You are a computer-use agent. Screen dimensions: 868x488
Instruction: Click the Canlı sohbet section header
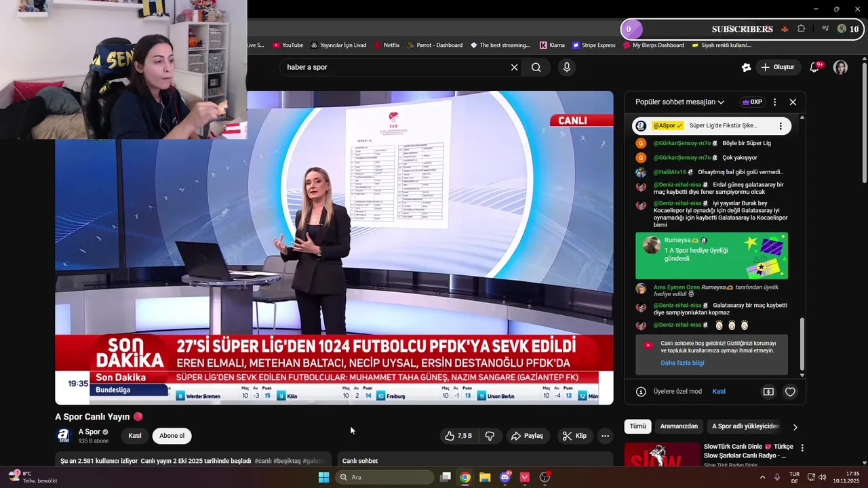(360, 461)
